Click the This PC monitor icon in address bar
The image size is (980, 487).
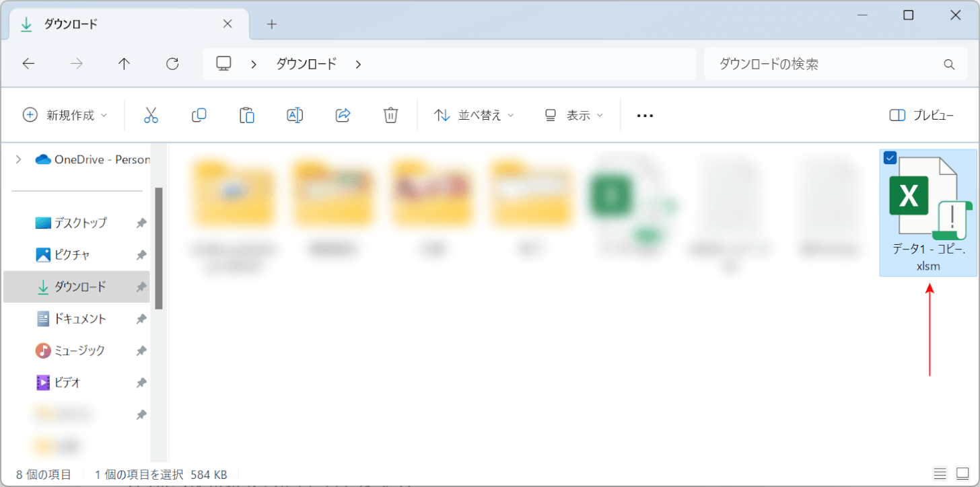[x=223, y=64]
